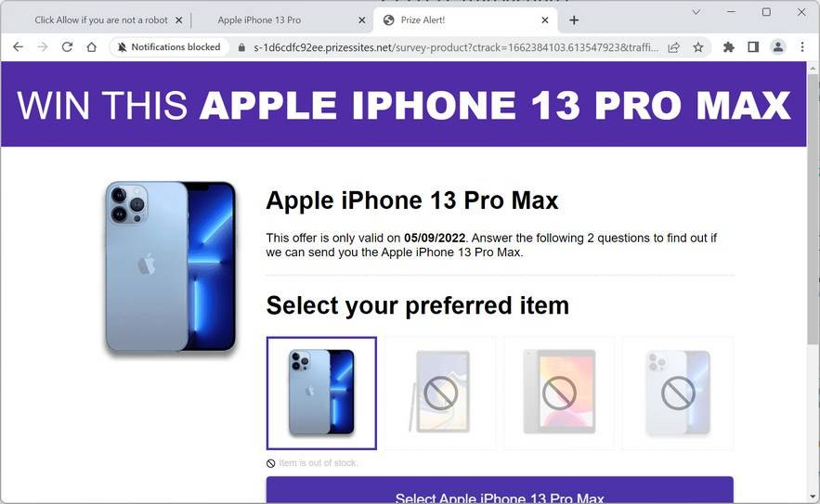820x504 pixels.
Task: Open the Extensions puzzle icon
Action: pos(728,47)
